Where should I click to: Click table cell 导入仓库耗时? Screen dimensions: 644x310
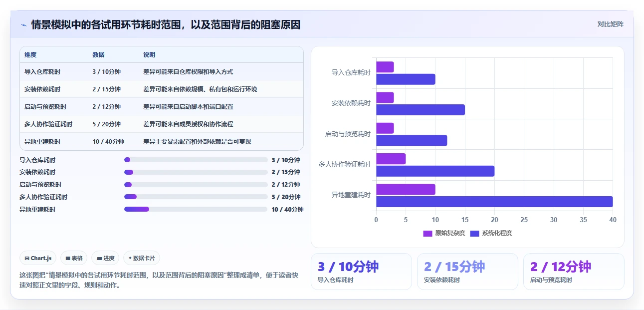click(x=42, y=71)
